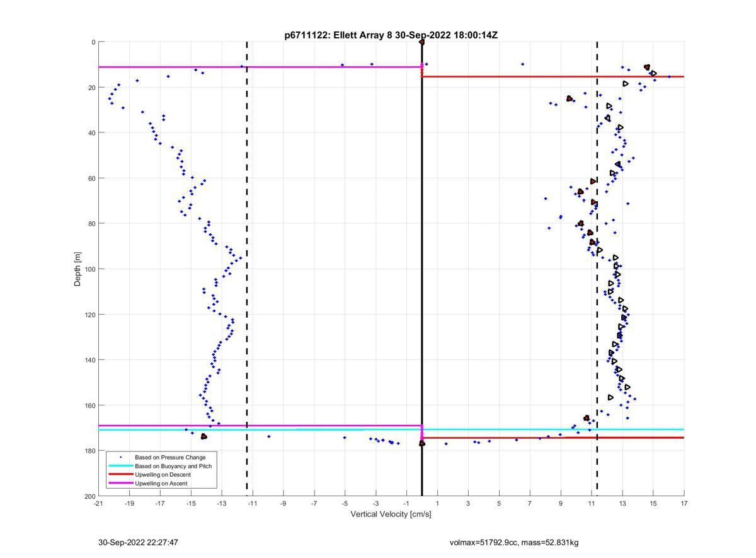This screenshot has height=558, width=756.
Task: Click the magenta line sample in legend
Action: (121, 483)
